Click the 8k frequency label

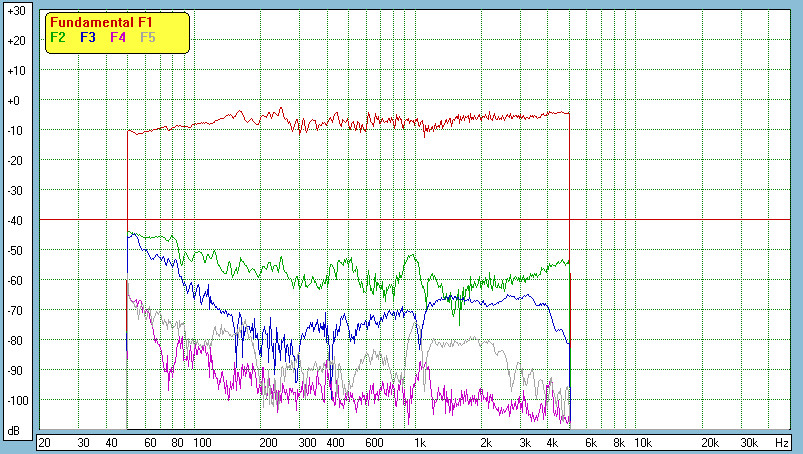pos(619,443)
